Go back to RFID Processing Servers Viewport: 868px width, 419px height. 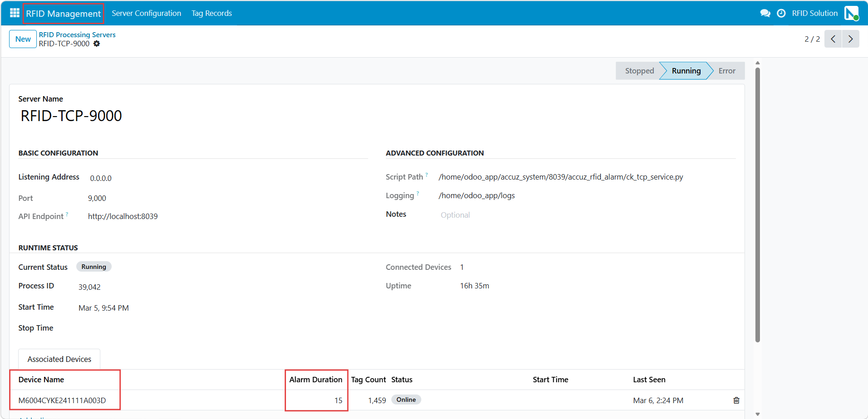coord(77,34)
